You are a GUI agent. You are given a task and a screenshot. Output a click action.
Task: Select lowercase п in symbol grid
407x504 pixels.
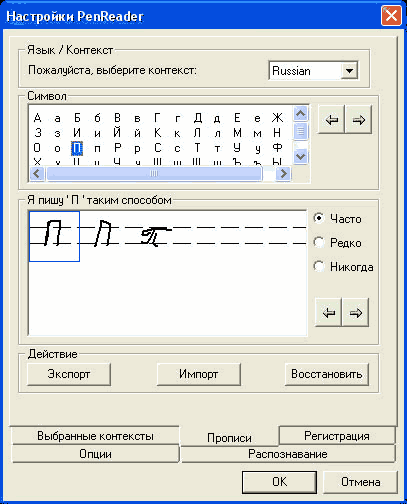coord(97,149)
